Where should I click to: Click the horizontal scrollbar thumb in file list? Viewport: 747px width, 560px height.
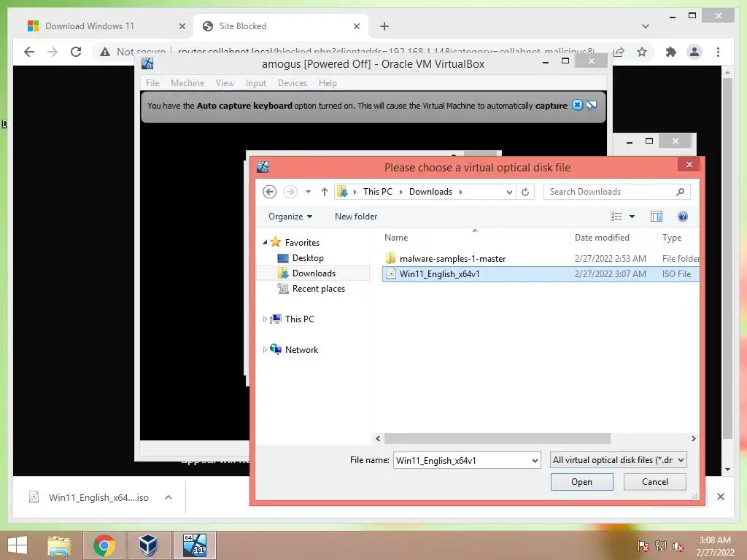pos(497,438)
